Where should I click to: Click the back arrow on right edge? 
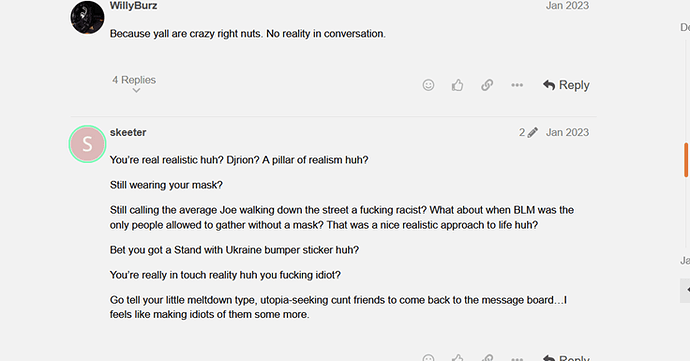686,290
